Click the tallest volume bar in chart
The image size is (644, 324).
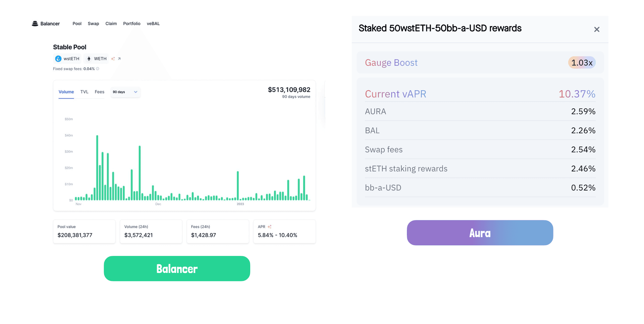tap(97, 168)
